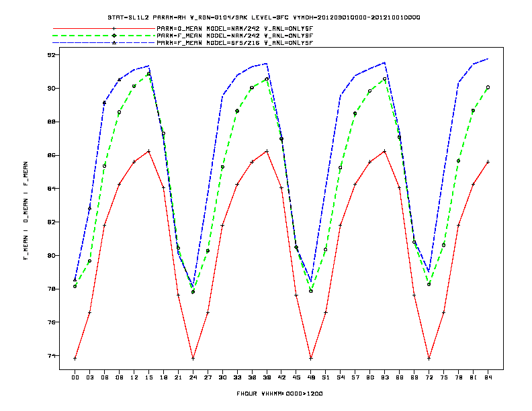Click the y-axis tick value 88
The width and height of the screenshot is (532, 411).
point(51,122)
